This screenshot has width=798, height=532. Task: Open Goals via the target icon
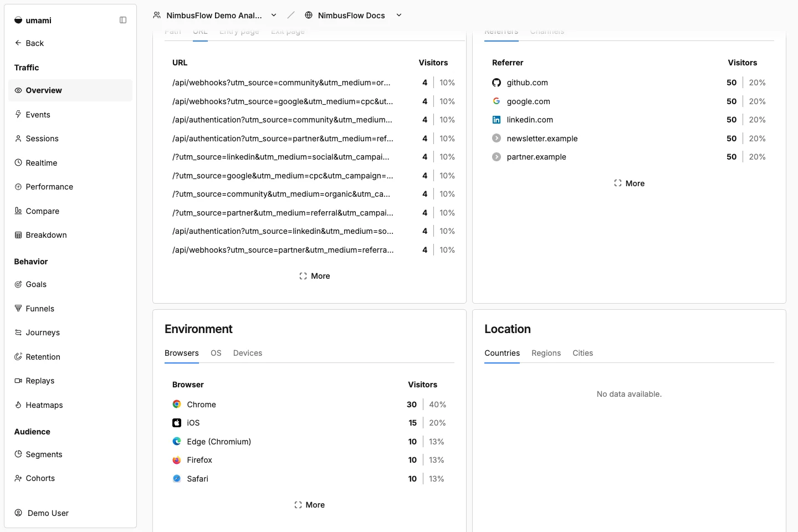[18, 284]
